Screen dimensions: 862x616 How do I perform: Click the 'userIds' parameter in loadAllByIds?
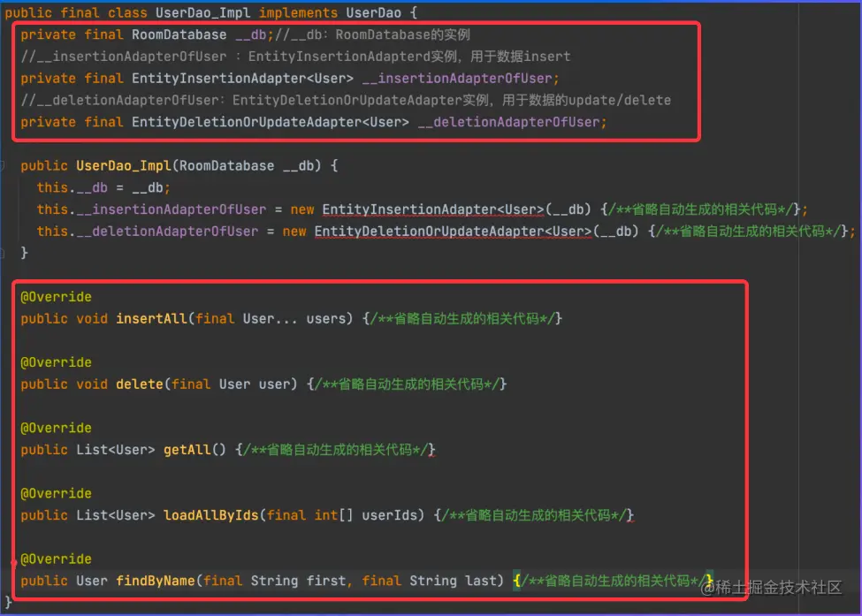coord(389,515)
